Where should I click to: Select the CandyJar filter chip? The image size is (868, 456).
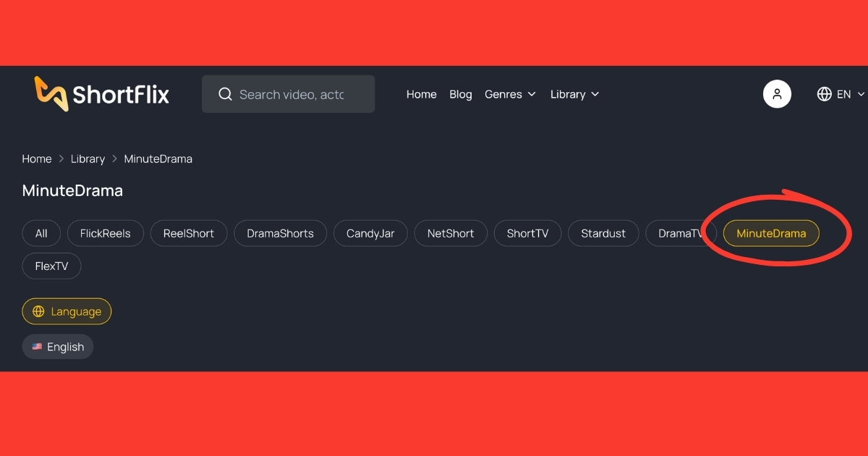click(370, 233)
